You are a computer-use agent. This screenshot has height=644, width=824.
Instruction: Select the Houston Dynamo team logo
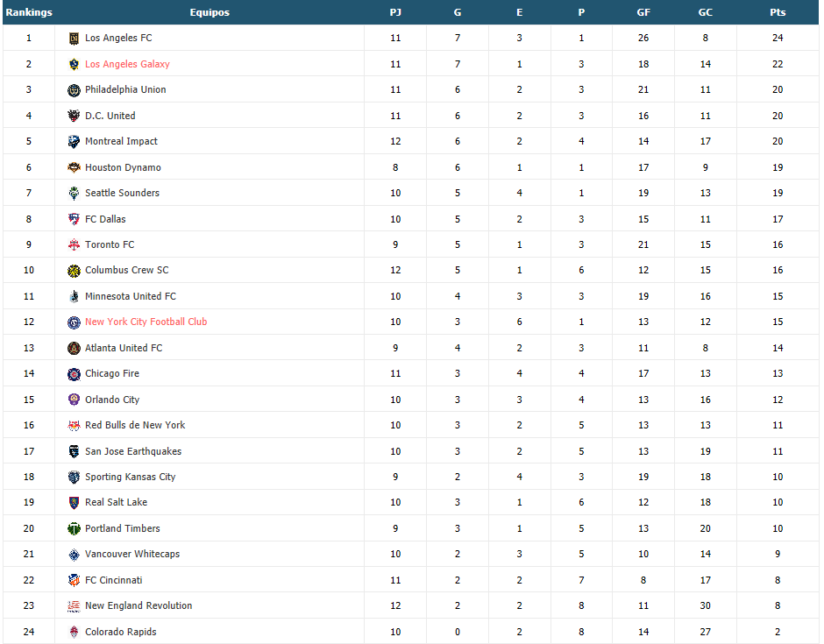tap(75, 167)
